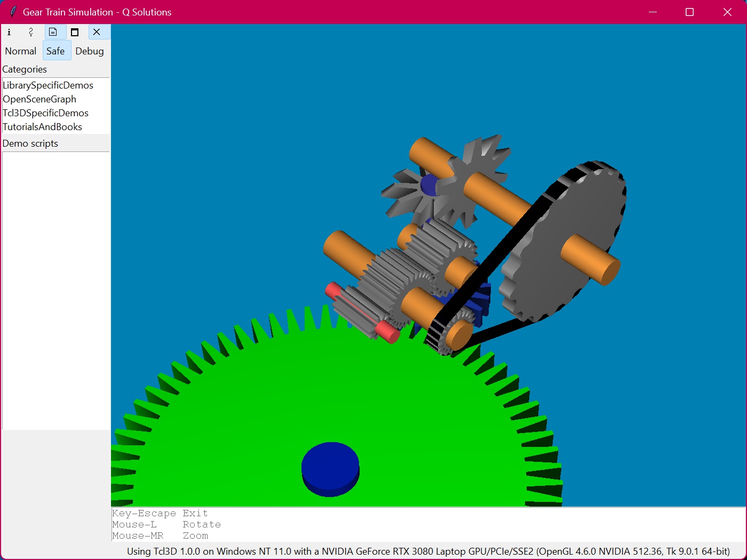Close the Gear Train Simulation window
747x560 pixels.
pyautogui.click(x=727, y=12)
